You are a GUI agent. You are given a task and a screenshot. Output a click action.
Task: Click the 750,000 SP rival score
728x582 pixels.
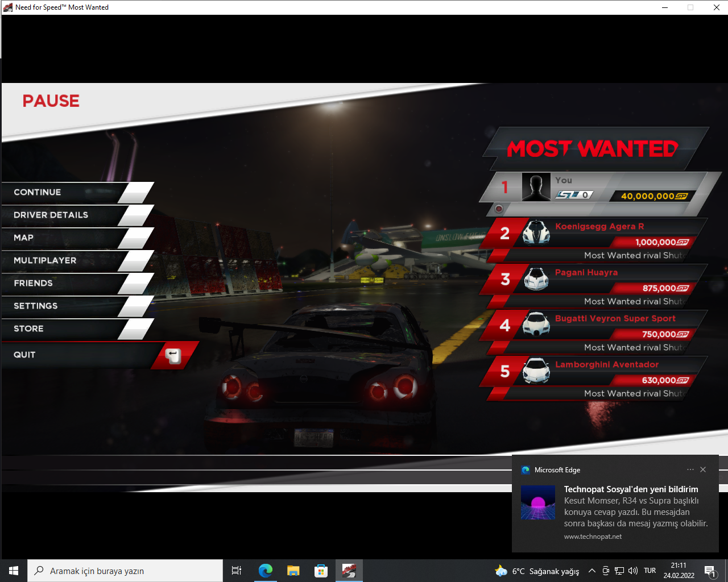coord(666,334)
